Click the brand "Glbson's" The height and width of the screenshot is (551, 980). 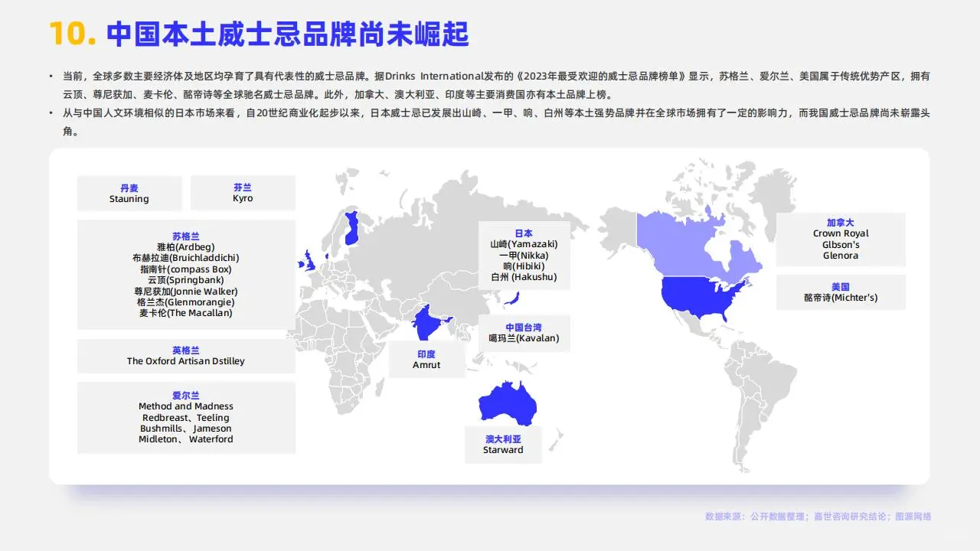pos(841,245)
